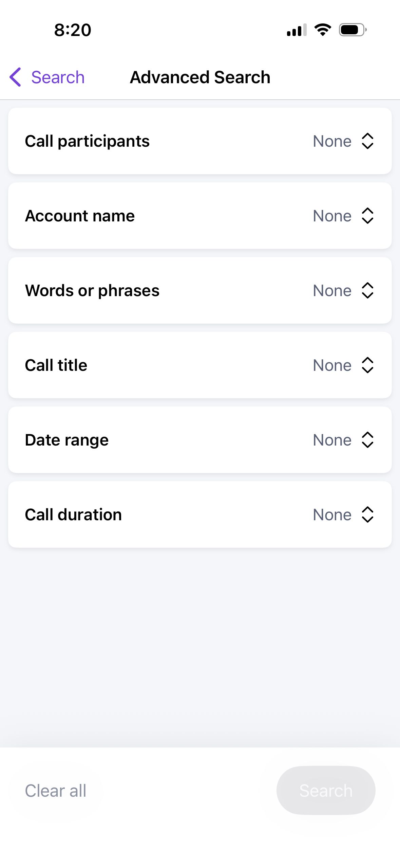Tap up-down chevron icon for Call duration
The width and height of the screenshot is (400, 868).
coord(367,514)
